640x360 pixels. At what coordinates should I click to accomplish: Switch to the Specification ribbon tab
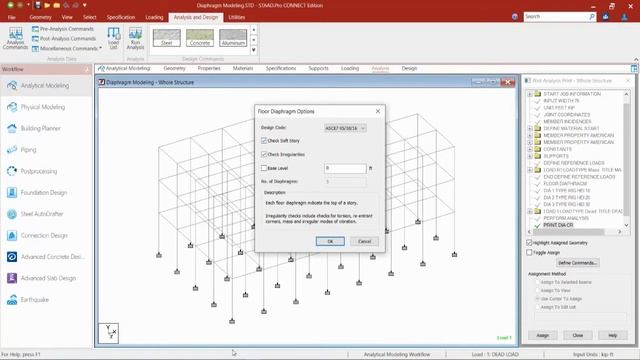pyautogui.click(x=121, y=17)
